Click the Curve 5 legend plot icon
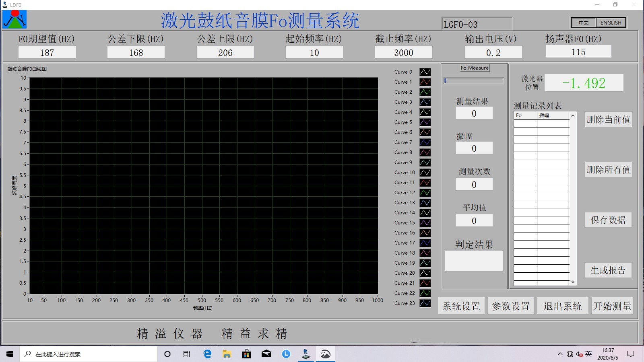This screenshot has height=362, width=644. point(425,122)
